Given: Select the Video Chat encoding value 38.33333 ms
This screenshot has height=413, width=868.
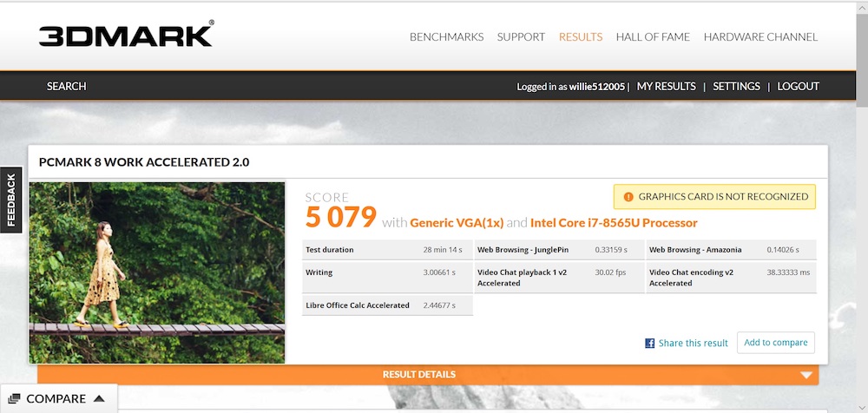Looking at the screenshot, I should 788,272.
